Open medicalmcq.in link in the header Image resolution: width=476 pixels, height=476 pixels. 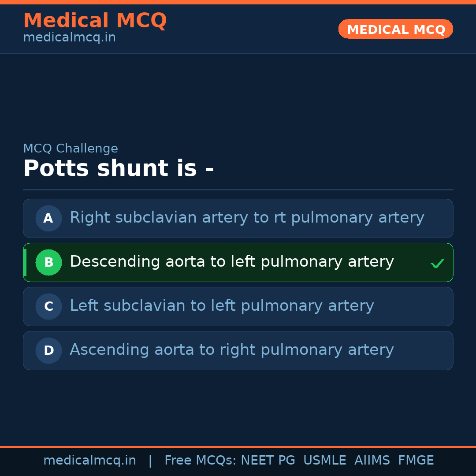[69, 38]
